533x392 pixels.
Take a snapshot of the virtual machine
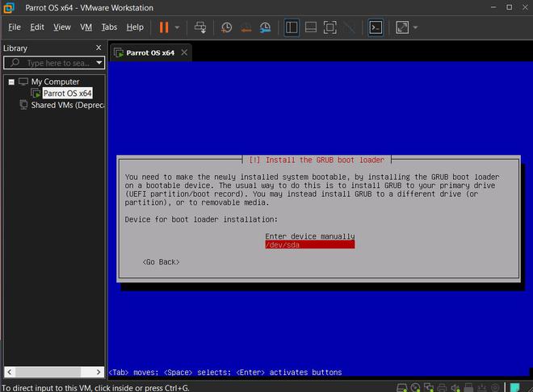pyautogui.click(x=226, y=27)
